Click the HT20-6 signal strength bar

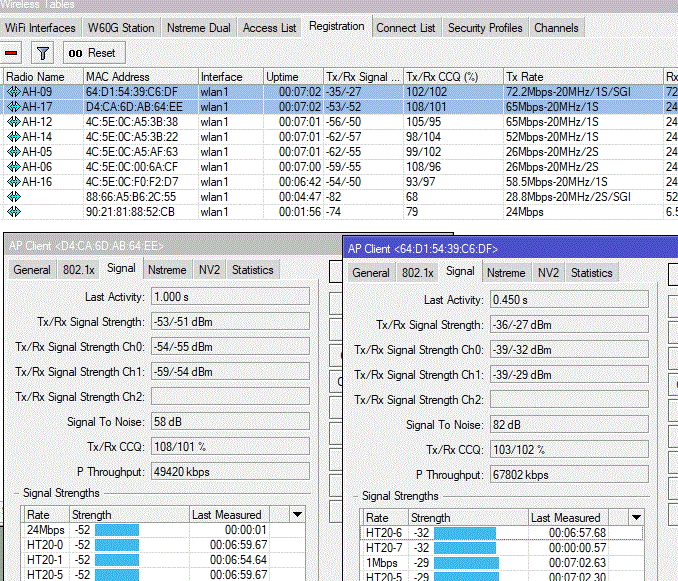coord(465,533)
